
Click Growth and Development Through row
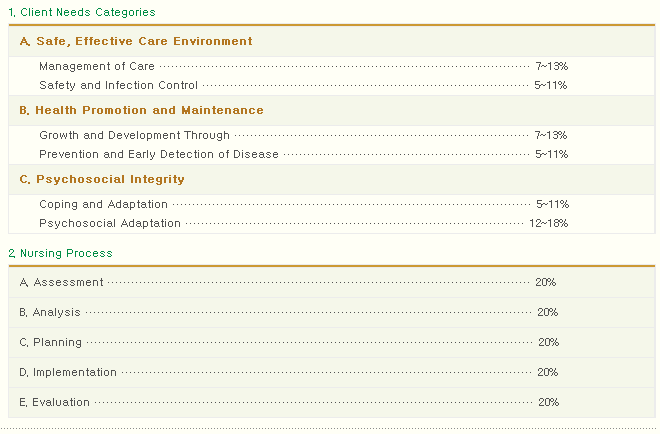tap(303, 136)
